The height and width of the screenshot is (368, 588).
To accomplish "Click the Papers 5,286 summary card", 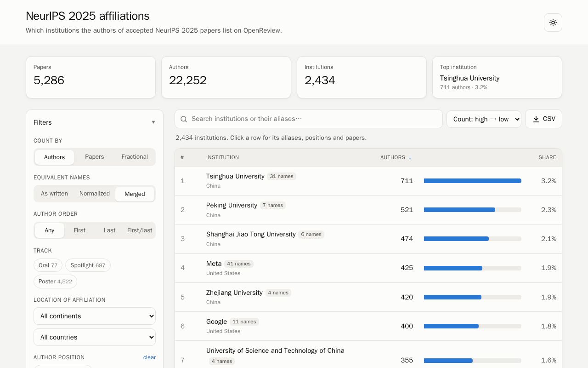I will coord(90,77).
